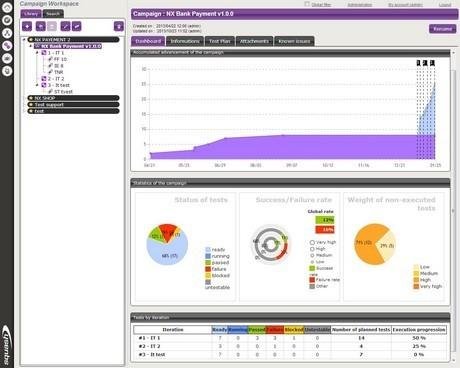Click the Rename button
Screen dimensions: 460x368
[x=442, y=29]
